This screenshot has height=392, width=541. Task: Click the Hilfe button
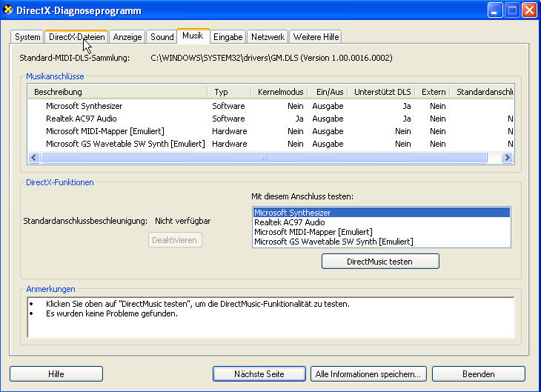tap(56, 373)
